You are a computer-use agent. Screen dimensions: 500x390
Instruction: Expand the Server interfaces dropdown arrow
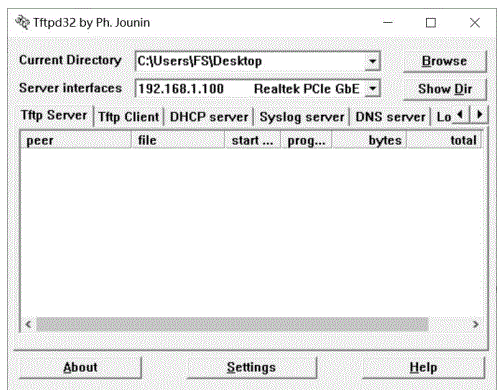point(372,89)
